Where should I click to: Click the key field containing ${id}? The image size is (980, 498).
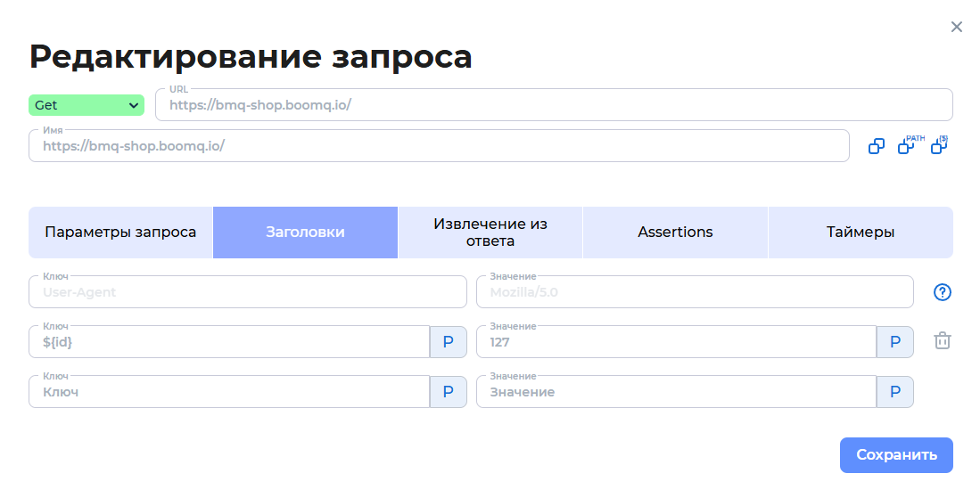(229, 342)
